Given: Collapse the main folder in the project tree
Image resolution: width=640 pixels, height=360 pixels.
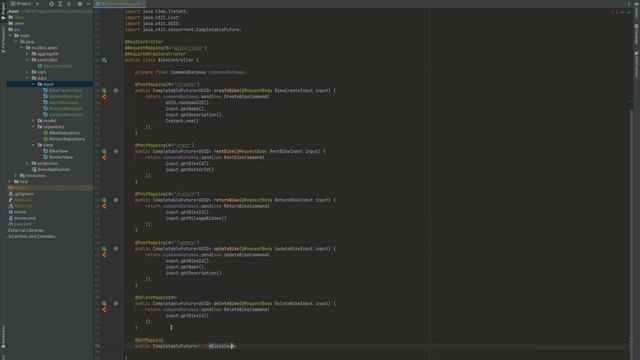Looking at the screenshot, I should pos(10,36).
